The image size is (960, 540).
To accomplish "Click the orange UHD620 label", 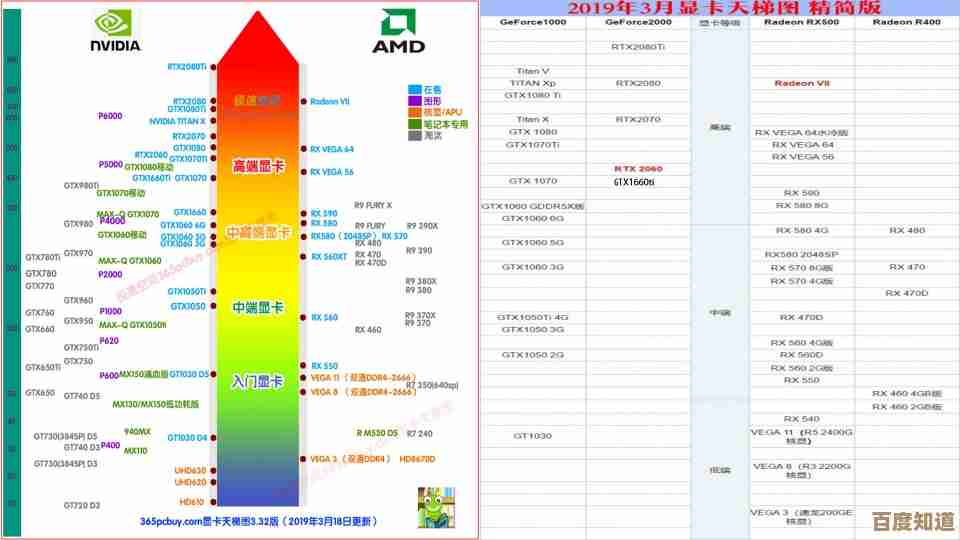I will (190, 482).
